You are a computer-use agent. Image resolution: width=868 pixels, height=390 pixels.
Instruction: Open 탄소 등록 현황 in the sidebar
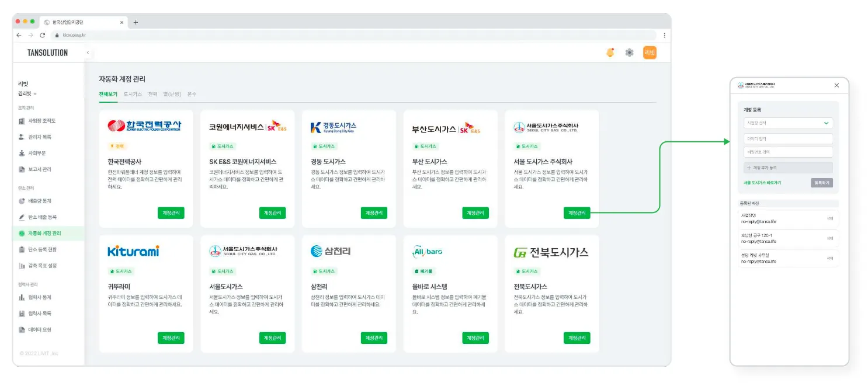[37, 249]
